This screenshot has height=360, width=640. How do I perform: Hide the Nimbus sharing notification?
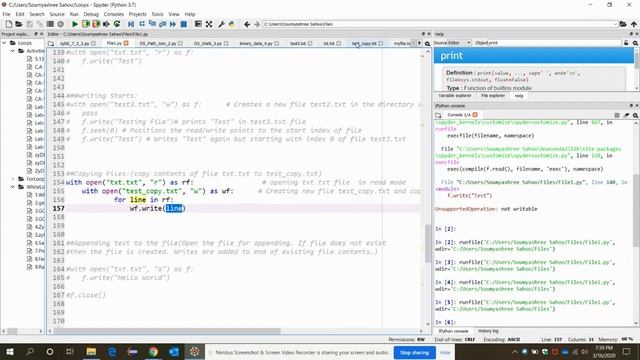coord(445,353)
